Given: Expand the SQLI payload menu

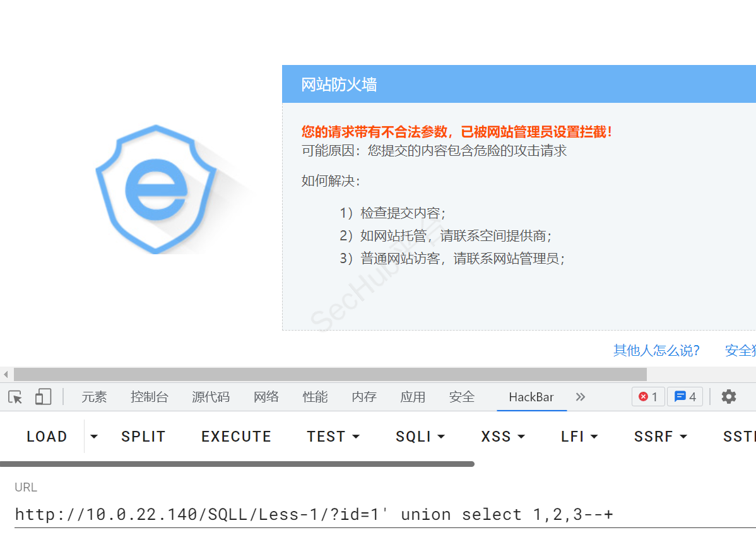Looking at the screenshot, I should [x=420, y=437].
